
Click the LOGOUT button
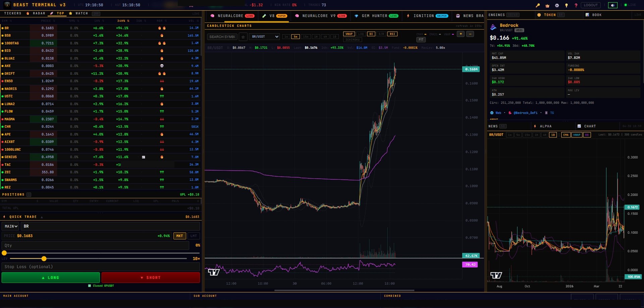pos(591,5)
